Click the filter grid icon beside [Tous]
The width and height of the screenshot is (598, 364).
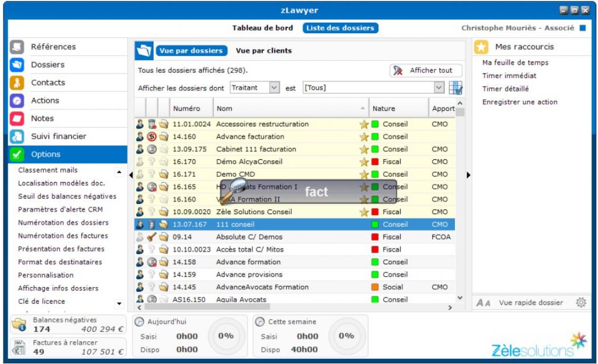[456, 88]
